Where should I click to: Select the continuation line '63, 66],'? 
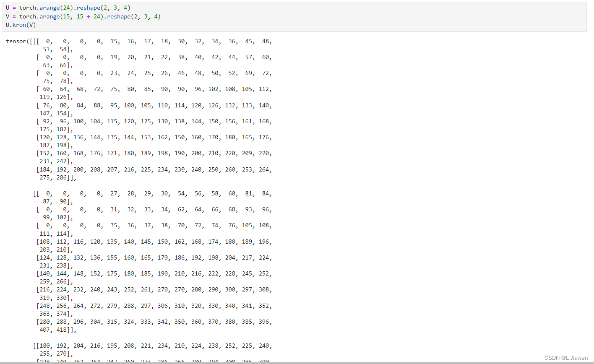pos(58,65)
